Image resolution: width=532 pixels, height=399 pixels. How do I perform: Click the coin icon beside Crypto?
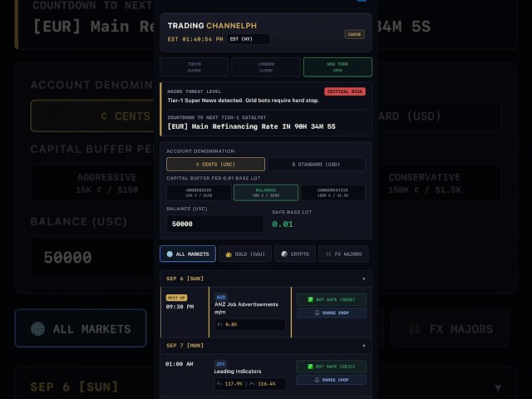[x=284, y=254]
